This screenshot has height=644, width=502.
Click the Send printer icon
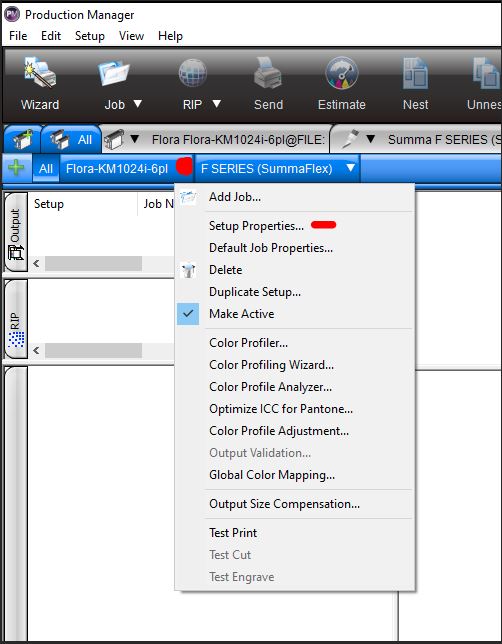click(x=268, y=73)
